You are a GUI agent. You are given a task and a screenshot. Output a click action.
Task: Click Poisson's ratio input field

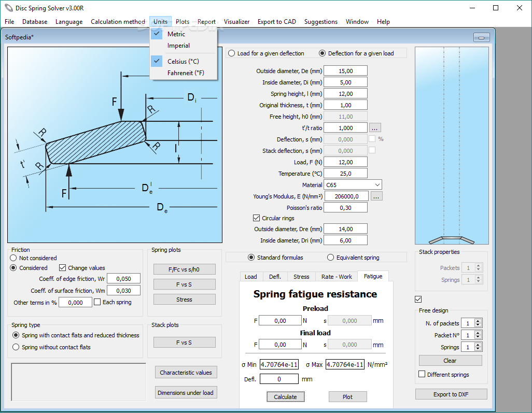(x=345, y=207)
